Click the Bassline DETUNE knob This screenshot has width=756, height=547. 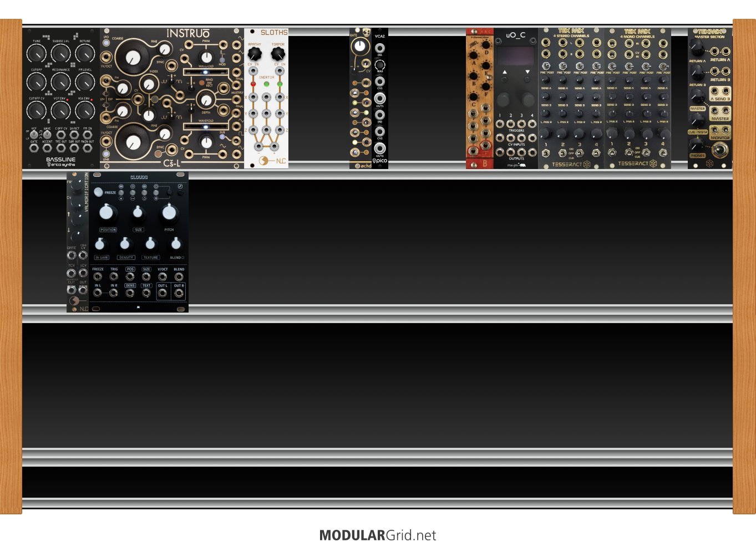coord(85,54)
